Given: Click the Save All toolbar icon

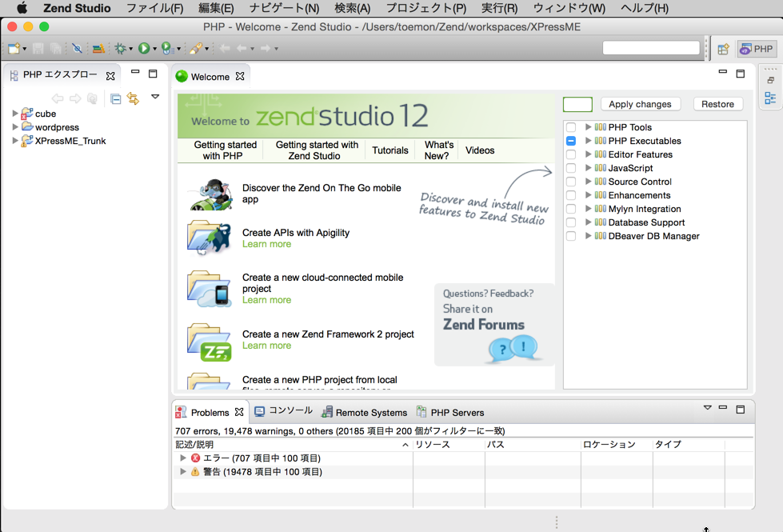Looking at the screenshot, I should coord(55,49).
